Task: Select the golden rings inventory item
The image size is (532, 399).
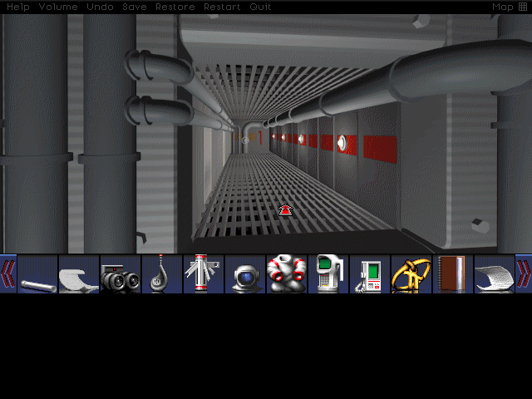Action: point(411,274)
